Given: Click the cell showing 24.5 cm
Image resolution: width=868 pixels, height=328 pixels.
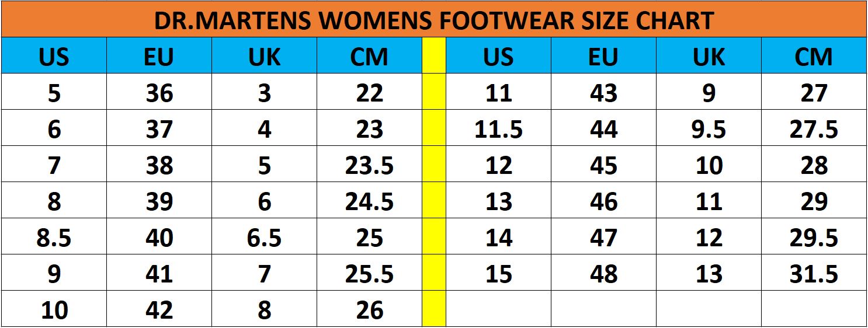Looking at the screenshot, I should [369, 201].
